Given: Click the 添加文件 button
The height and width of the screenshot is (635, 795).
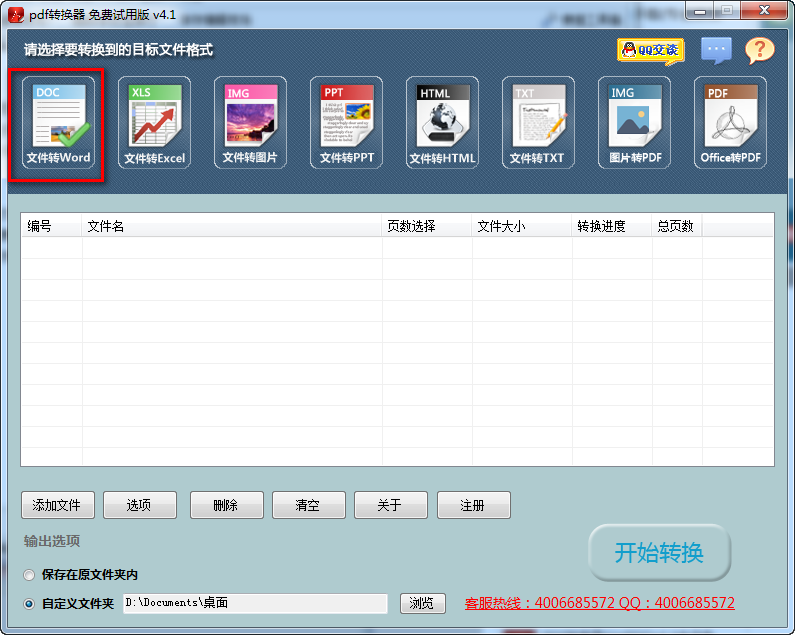Looking at the screenshot, I should tap(57, 505).
